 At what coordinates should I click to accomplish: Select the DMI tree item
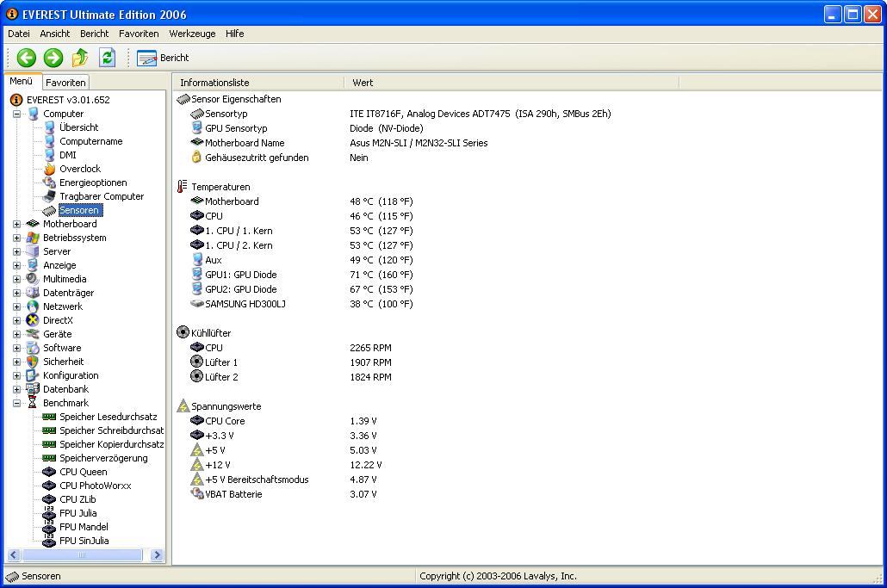coord(67,155)
